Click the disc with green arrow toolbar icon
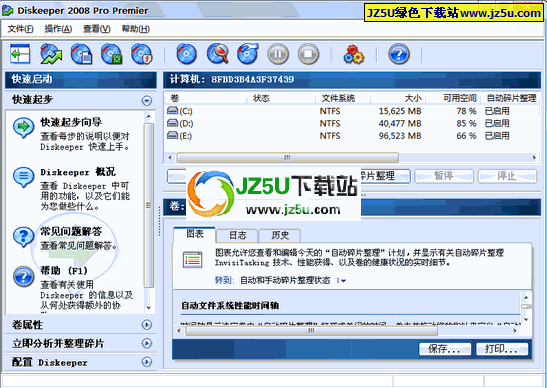This screenshot has width=547, height=388. 51,54
